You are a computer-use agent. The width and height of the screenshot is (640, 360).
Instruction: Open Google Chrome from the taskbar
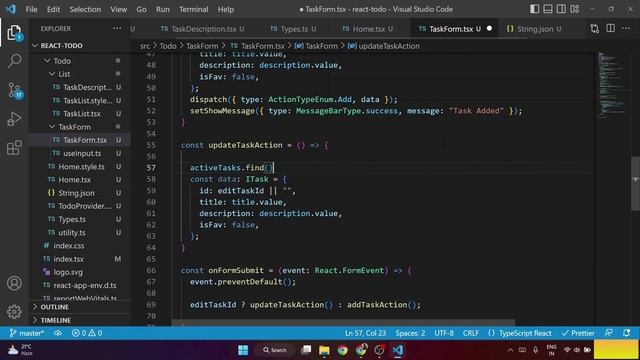342,350
